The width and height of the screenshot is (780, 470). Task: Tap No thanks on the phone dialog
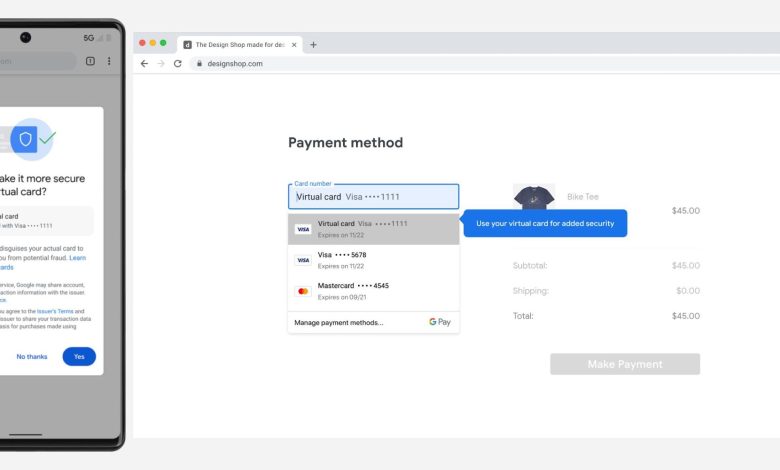coord(31,356)
